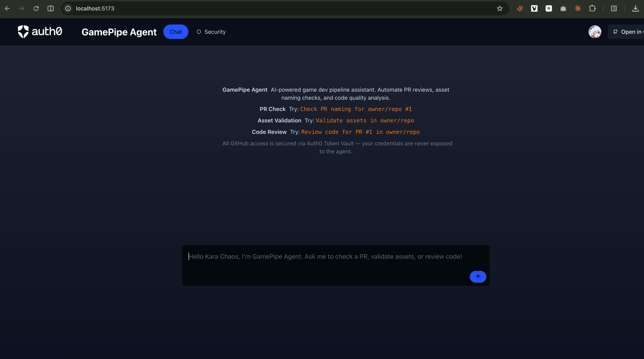Screen dimensions: 644x359
Task: Toggle the browser side panel icon
Action: click(x=50, y=8)
